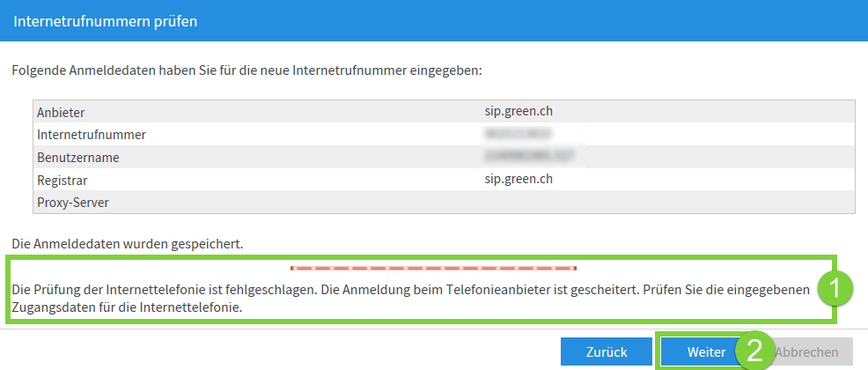Image resolution: width=868 pixels, height=370 pixels.
Task: Click the red failed progress bar
Action: (x=433, y=268)
